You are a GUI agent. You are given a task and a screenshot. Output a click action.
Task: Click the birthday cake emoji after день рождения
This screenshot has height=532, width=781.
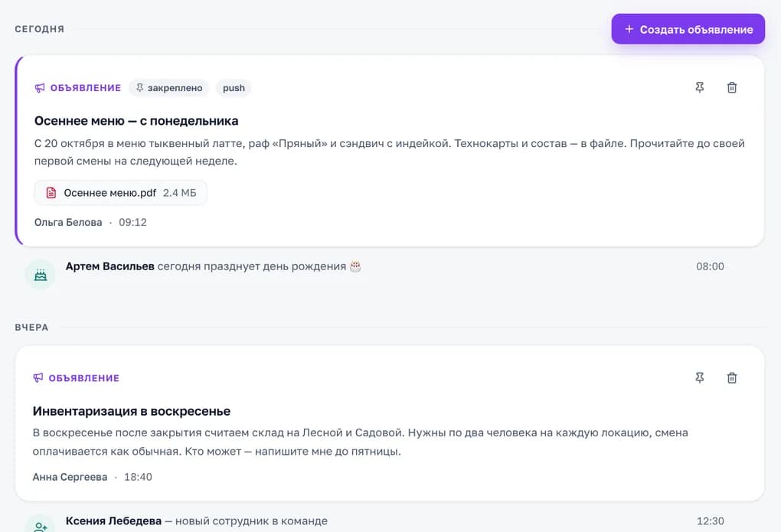tap(355, 266)
